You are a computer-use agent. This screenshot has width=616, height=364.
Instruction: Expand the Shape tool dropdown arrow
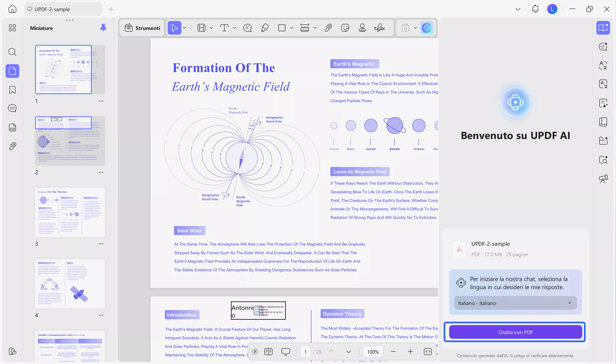[x=292, y=28]
